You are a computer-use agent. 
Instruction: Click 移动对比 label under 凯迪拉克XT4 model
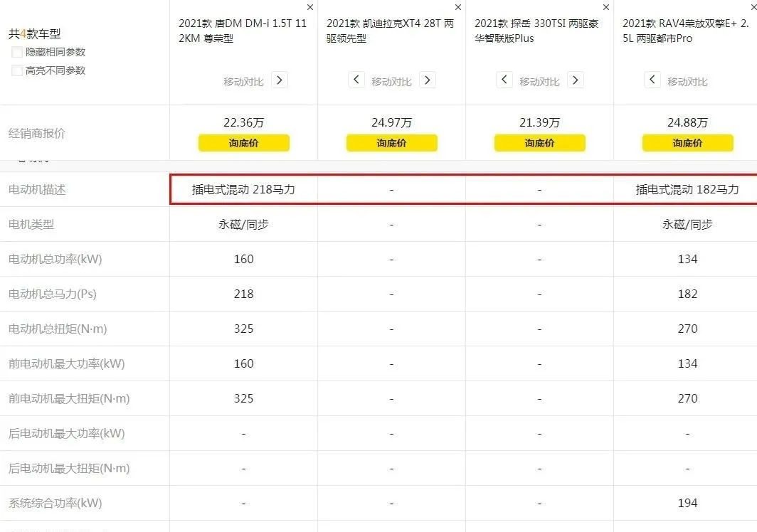pyautogui.click(x=391, y=82)
